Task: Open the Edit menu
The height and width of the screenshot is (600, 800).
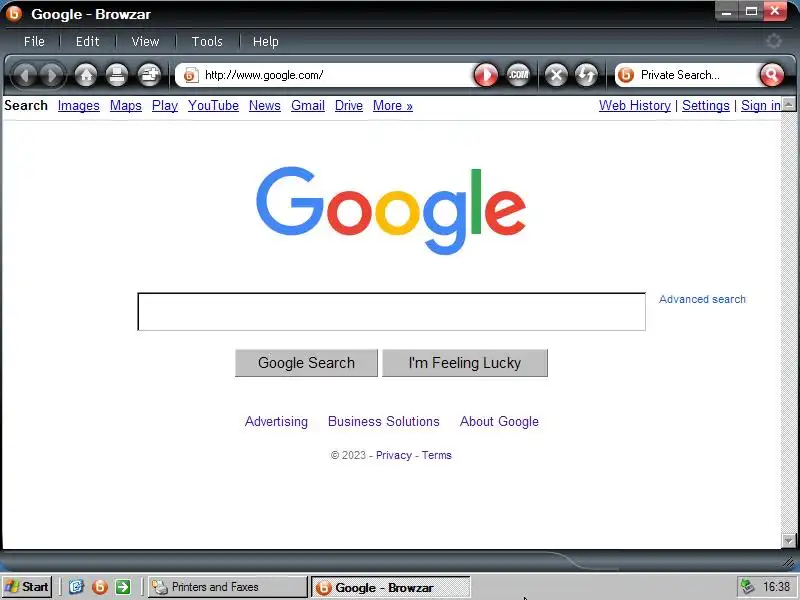Action: pos(87,41)
